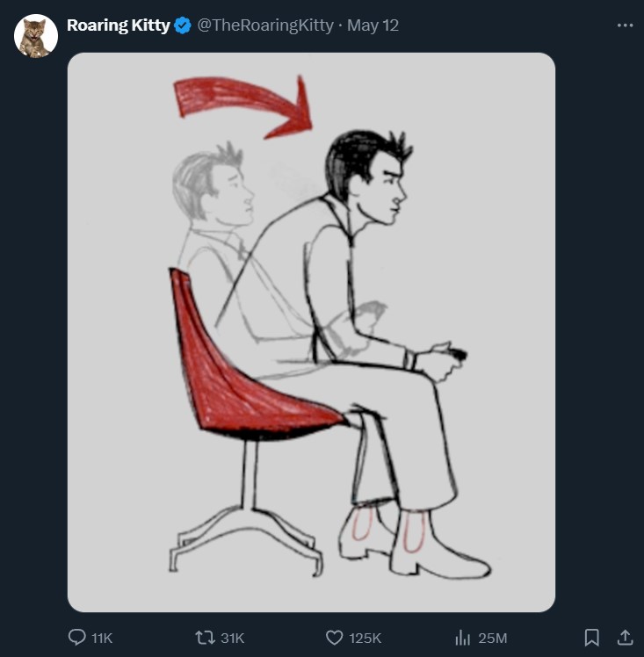Click the red curved arrow in image
Screen dimensions: 644x657
243,106
